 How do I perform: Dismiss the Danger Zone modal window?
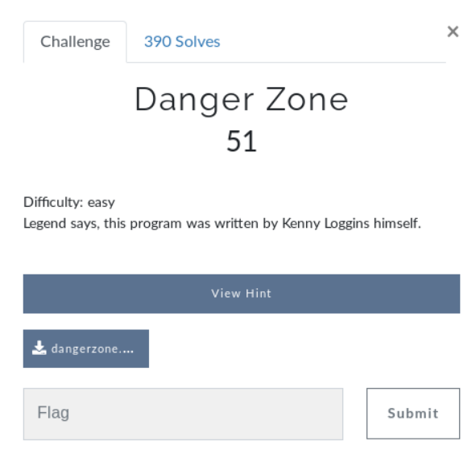[453, 31]
